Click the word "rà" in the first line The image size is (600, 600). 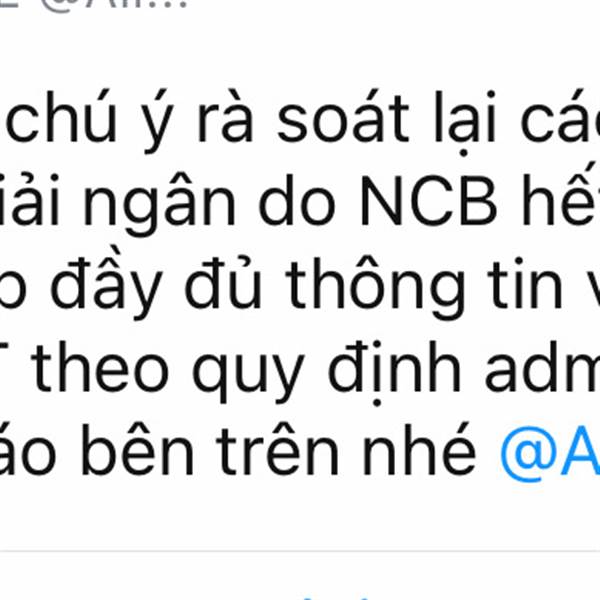(x=225, y=117)
